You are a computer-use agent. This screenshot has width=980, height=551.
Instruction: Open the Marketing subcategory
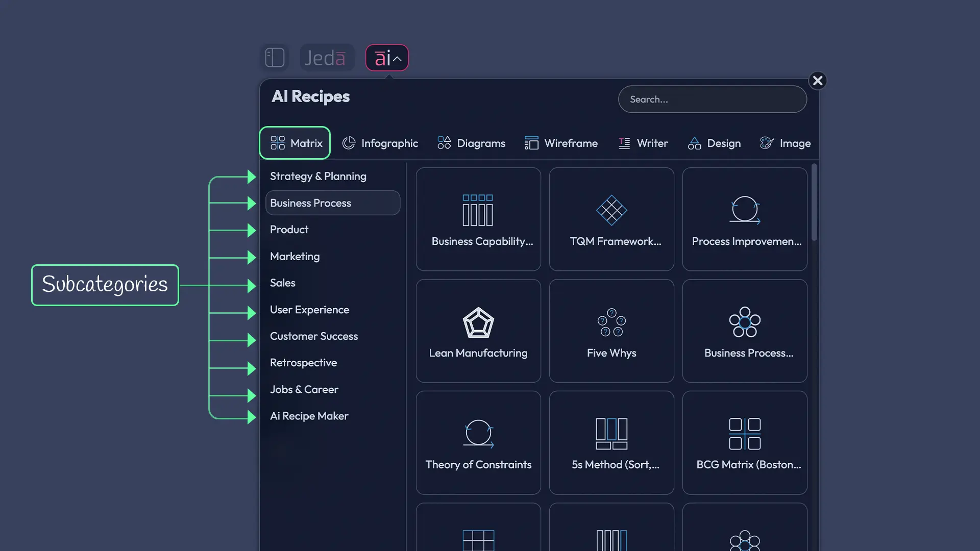coord(295,256)
